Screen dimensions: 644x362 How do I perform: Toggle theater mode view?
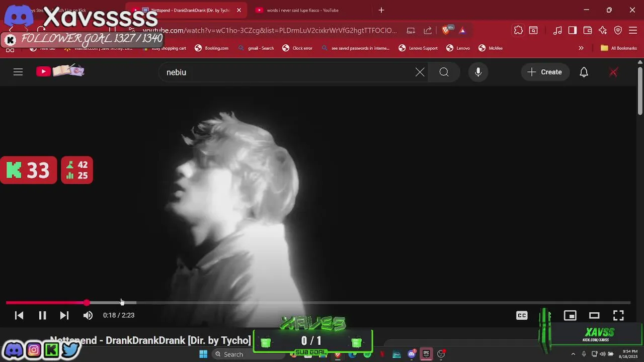594,315
